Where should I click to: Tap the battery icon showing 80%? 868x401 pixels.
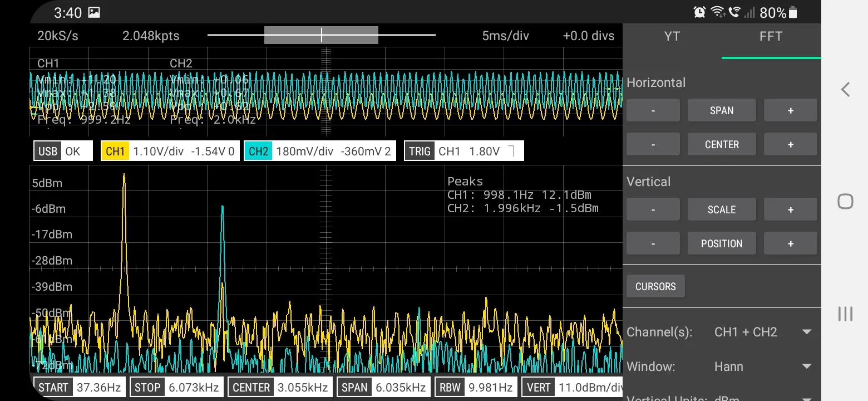point(793,12)
